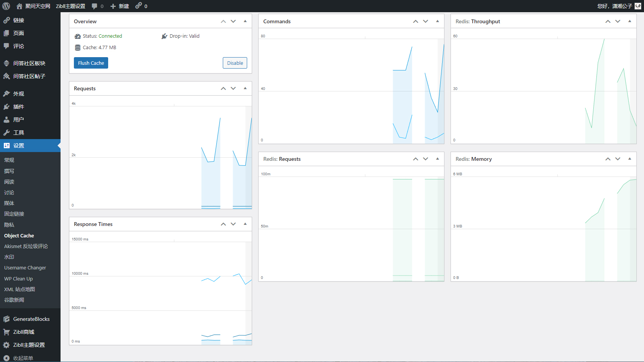644x362 pixels.
Task: Open the comments bubble icon in admin bar
Action: 94,6
